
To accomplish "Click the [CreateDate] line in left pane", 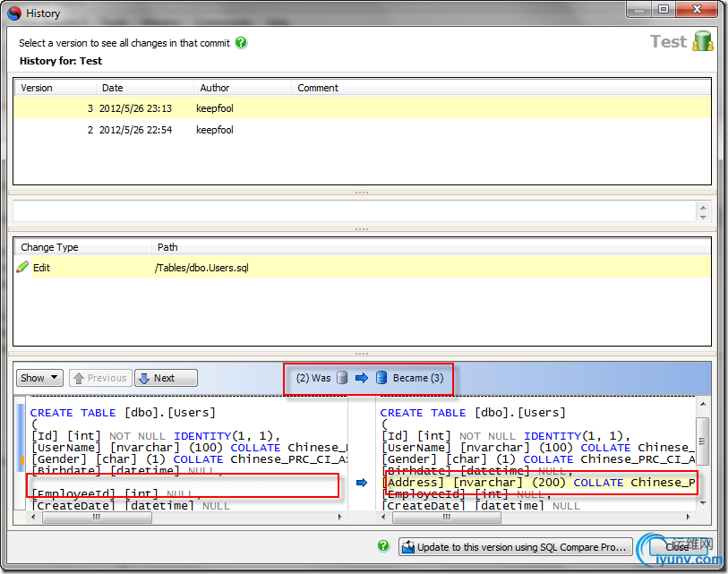I will click(x=131, y=506).
